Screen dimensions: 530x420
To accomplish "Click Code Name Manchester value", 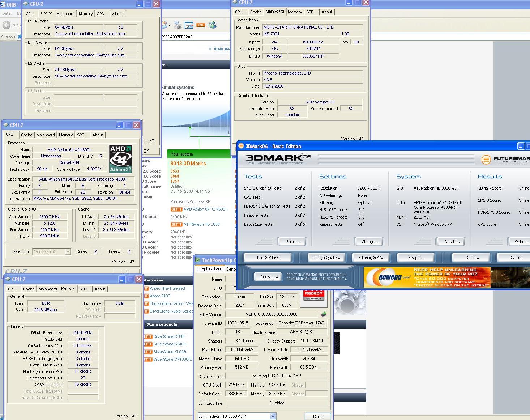I will pyautogui.click(x=51, y=156).
